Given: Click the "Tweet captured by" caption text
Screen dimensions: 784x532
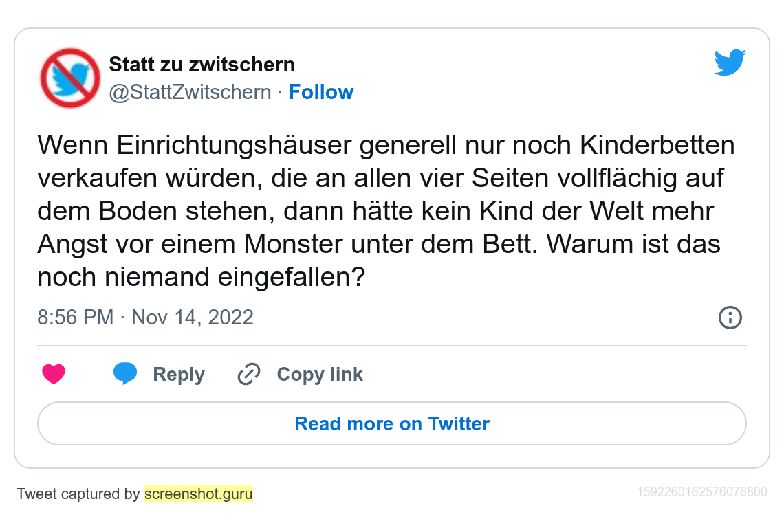Looking at the screenshot, I should tap(78, 494).
